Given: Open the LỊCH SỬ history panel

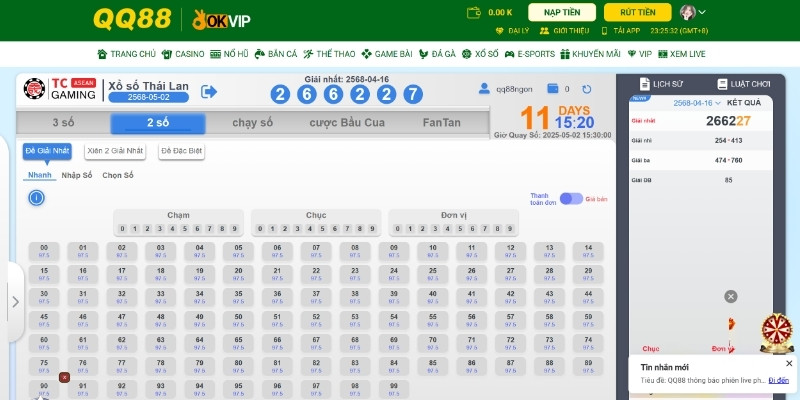Looking at the screenshot, I should click(662, 84).
